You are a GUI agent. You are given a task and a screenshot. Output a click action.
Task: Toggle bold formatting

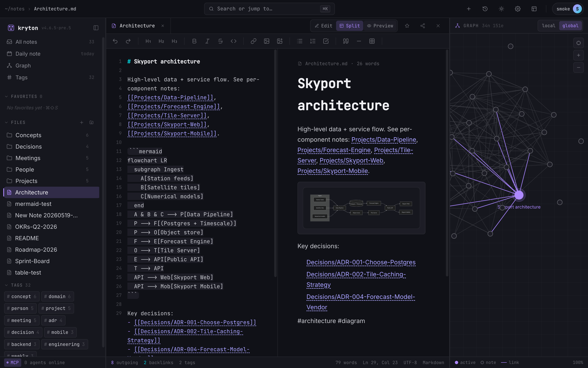(x=194, y=41)
